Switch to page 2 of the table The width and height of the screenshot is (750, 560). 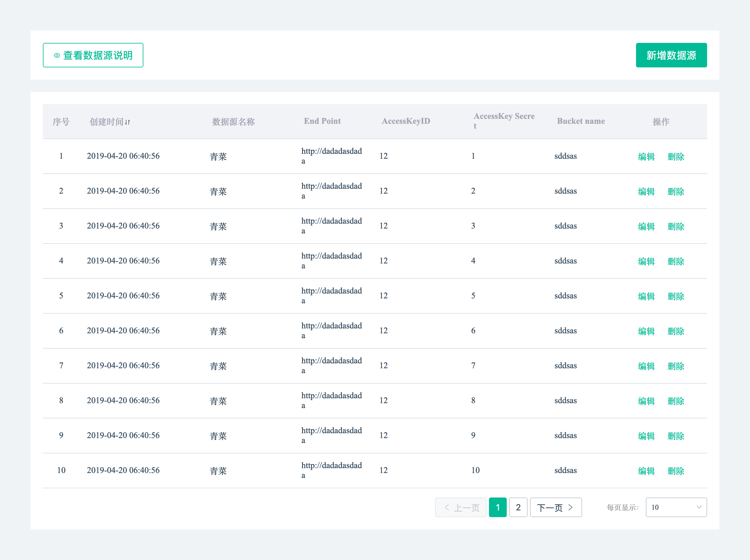tap(518, 507)
